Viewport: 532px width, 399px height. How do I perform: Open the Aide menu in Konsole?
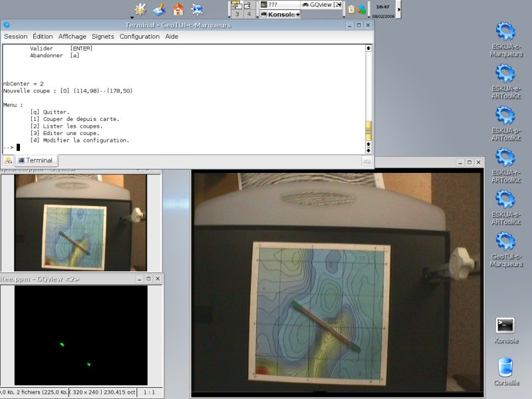pos(172,37)
